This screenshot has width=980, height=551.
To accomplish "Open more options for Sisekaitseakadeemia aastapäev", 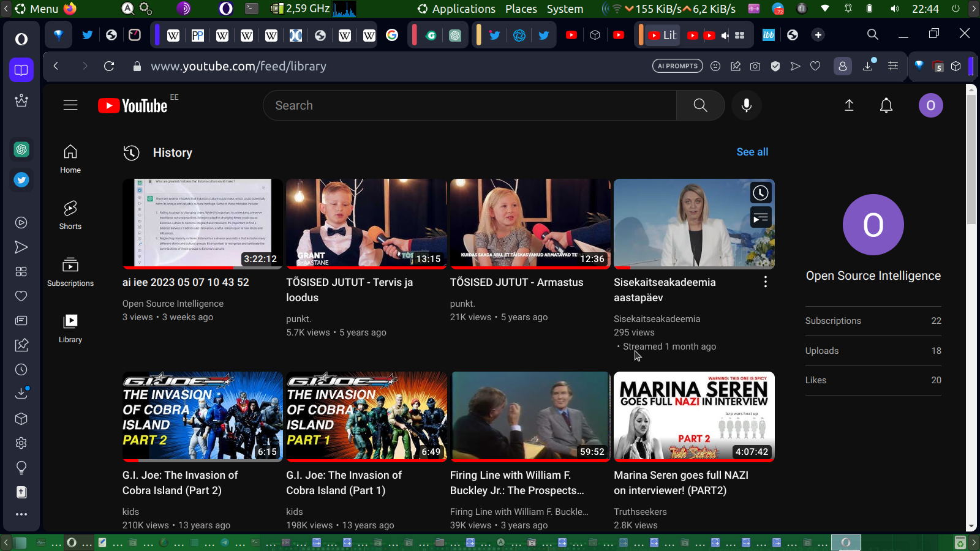I will (765, 282).
